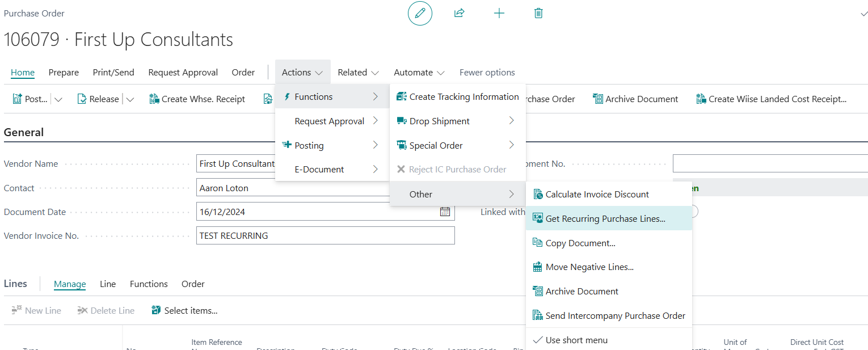Click Fewer options
This screenshot has width=868, height=350.
[x=487, y=72]
